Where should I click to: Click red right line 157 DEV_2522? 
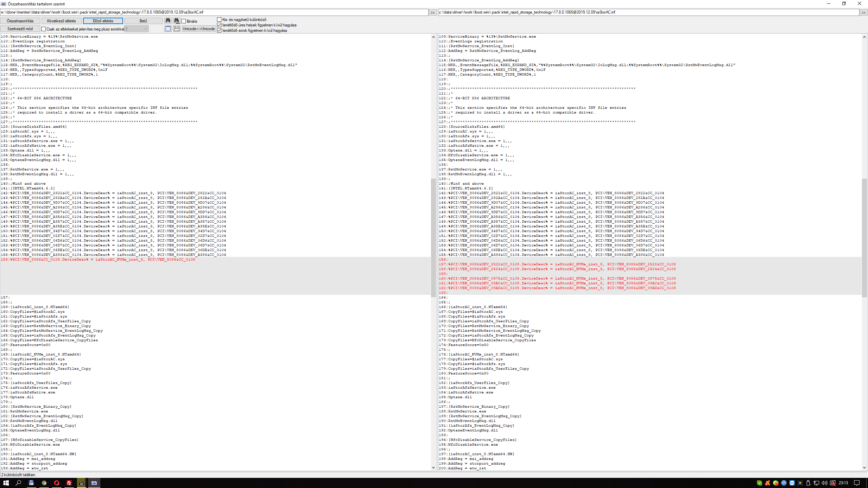(557, 264)
